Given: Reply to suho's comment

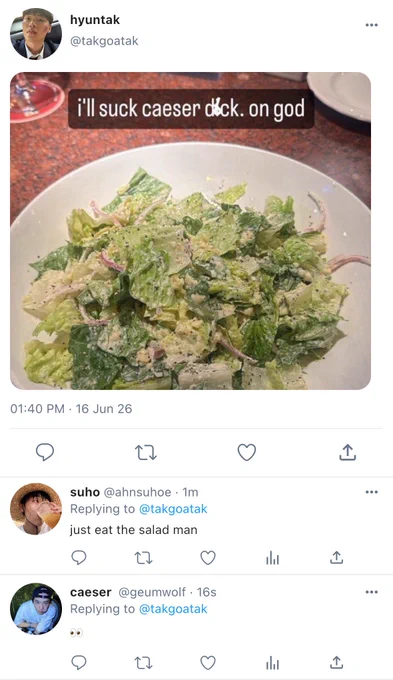Looking at the screenshot, I should coord(79,557).
